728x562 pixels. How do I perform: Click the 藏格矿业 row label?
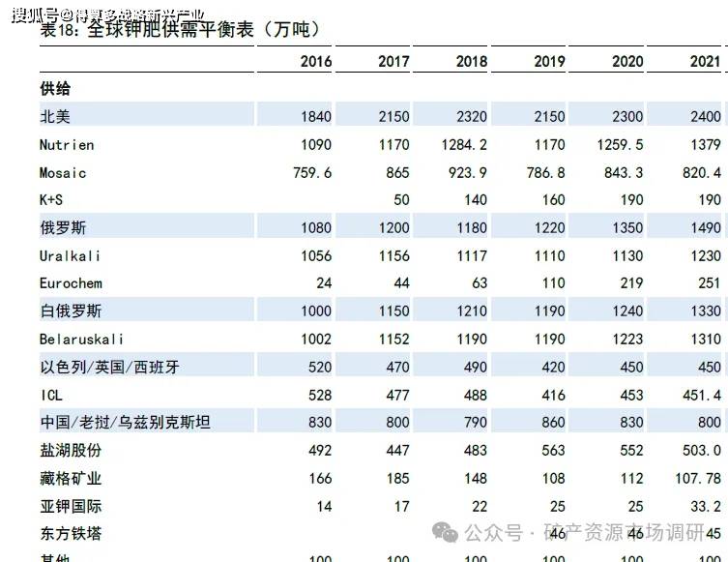pos(71,478)
